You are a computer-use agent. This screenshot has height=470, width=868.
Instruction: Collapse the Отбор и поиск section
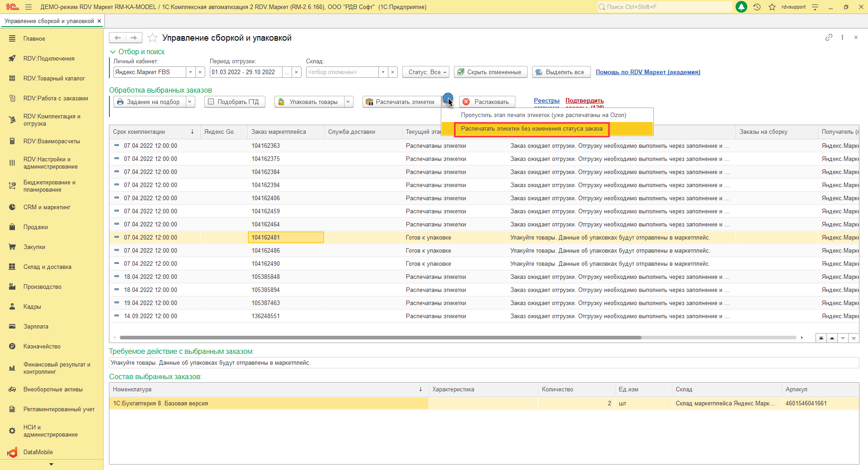coord(113,52)
